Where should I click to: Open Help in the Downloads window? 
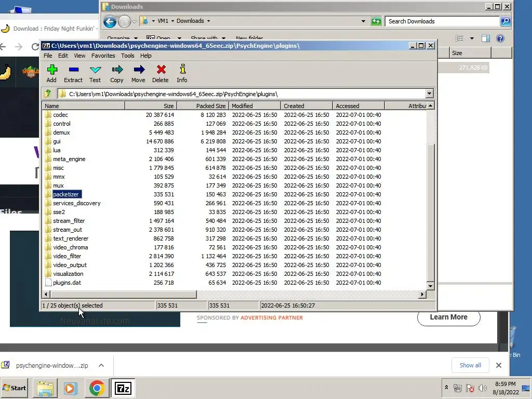(500, 38)
